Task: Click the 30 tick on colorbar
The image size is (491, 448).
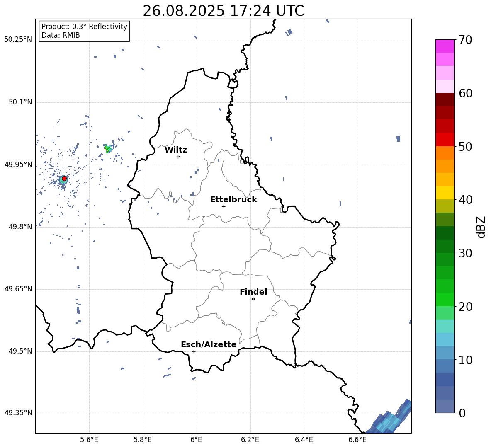Action: (x=465, y=253)
